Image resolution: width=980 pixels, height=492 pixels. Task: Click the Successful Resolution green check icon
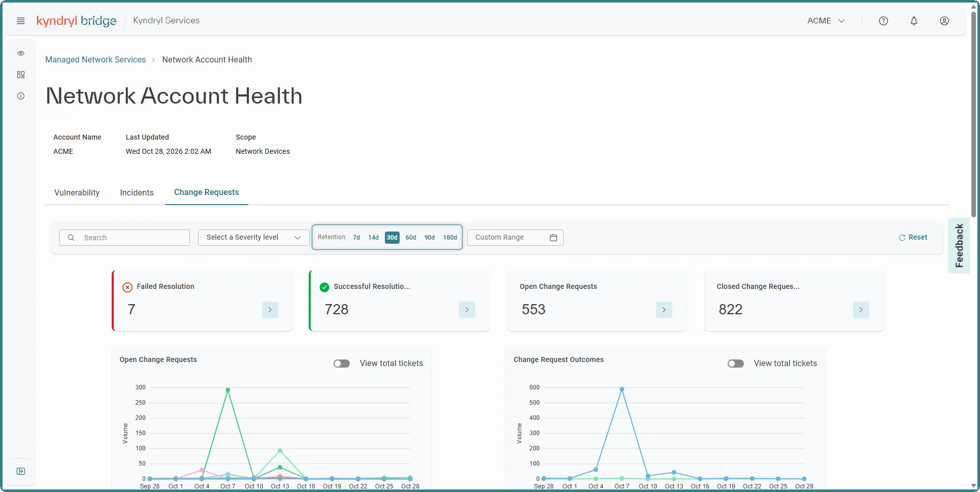(x=324, y=287)
